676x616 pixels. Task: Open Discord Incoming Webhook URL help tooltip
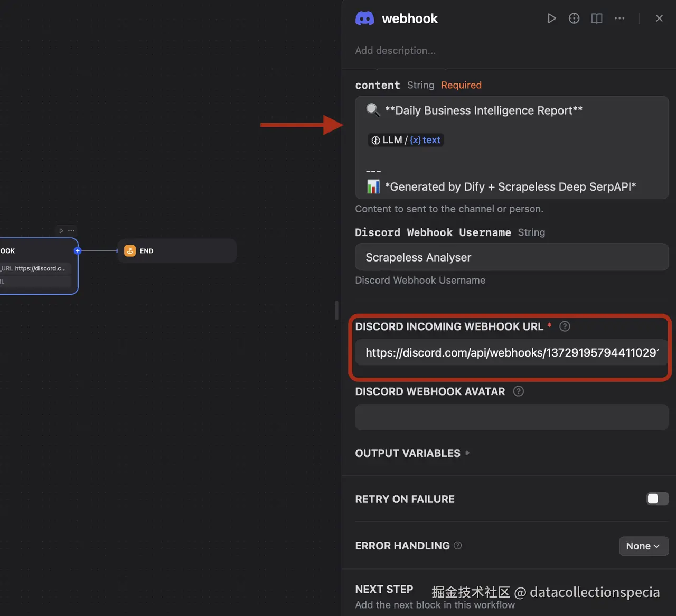point(565,326)
